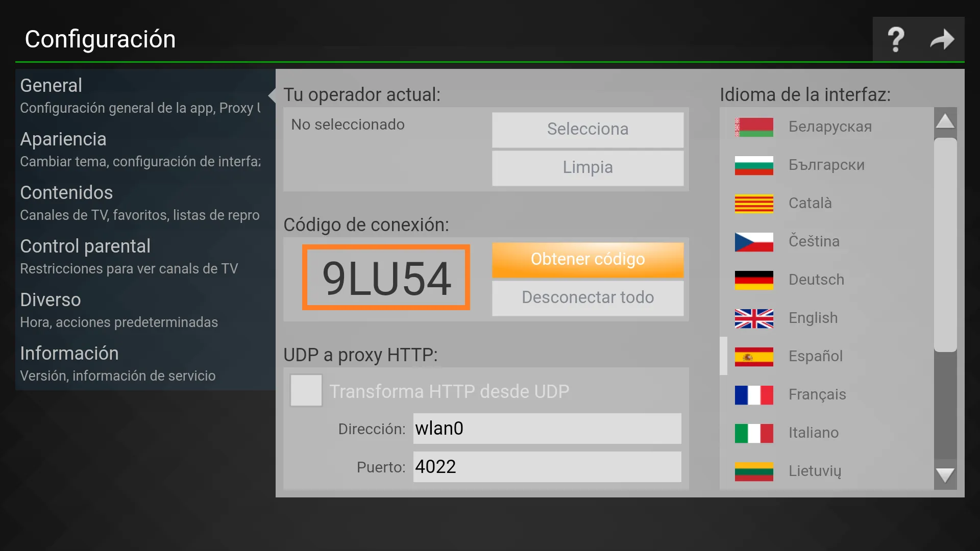Click the Puerto input field 4022
980x551 pixels.
pyautogui.click(x=545, y=467)
